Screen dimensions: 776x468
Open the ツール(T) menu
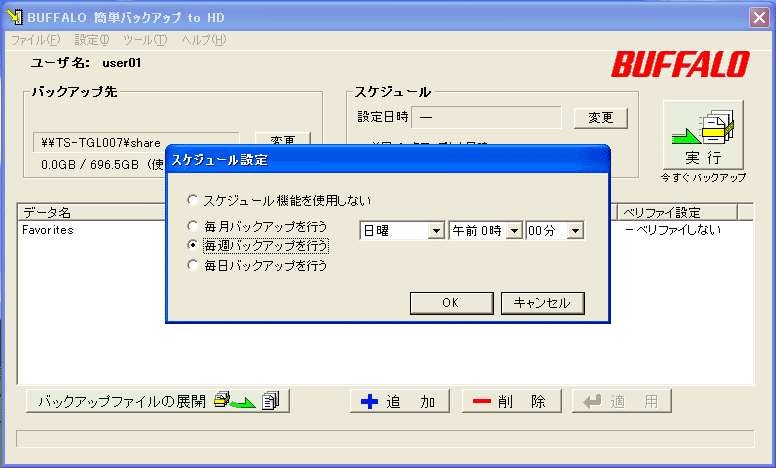coord(145,40)
